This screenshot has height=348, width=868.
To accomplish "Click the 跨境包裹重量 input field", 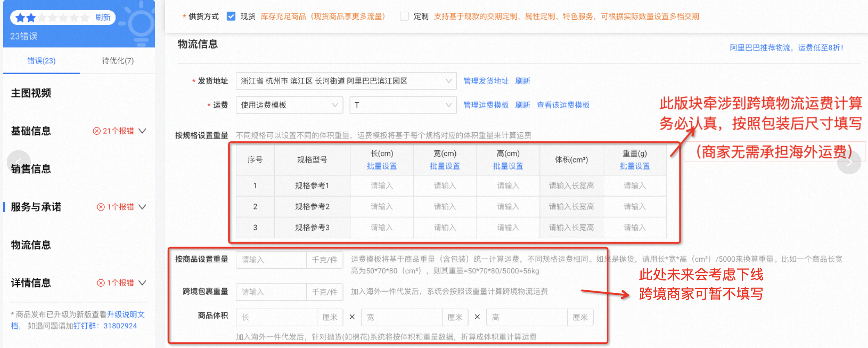I will coord(271,292).
